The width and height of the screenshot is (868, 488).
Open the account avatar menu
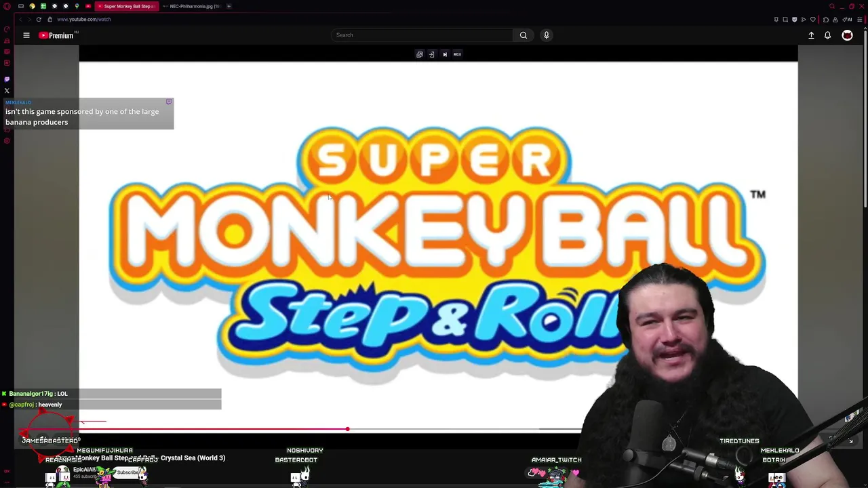click(x=847, y=35)
